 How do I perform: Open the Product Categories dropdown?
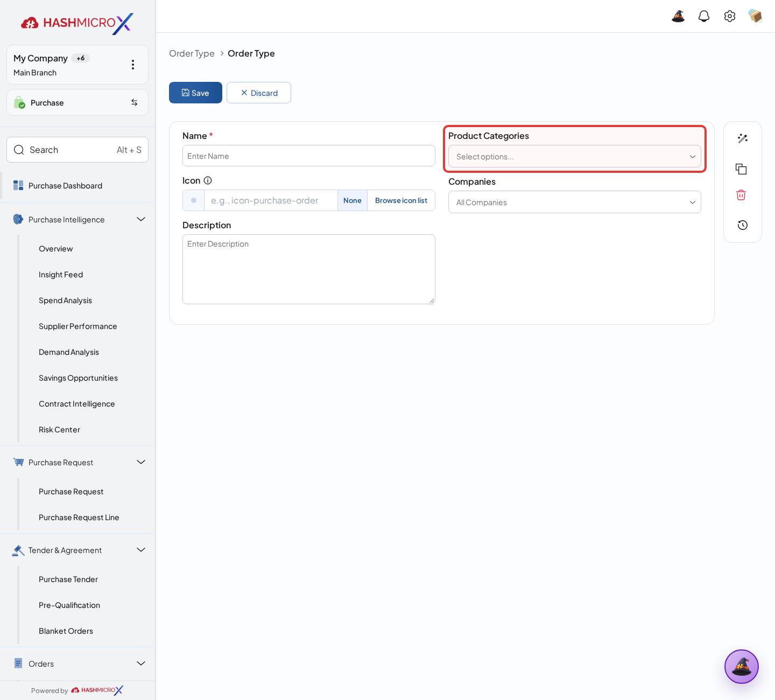coord(575,156)
